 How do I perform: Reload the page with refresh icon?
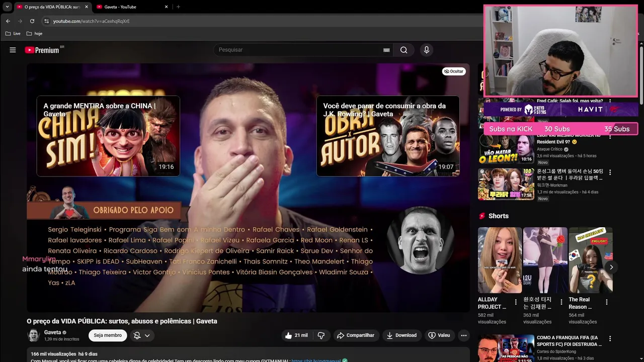[x=32, y=21]
